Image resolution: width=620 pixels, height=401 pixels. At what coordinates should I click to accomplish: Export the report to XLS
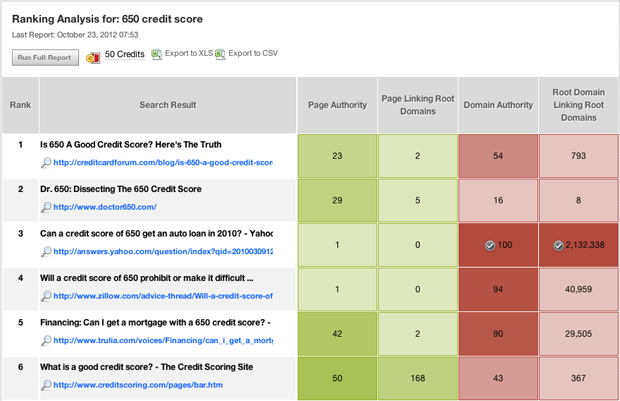pos(189,53)
